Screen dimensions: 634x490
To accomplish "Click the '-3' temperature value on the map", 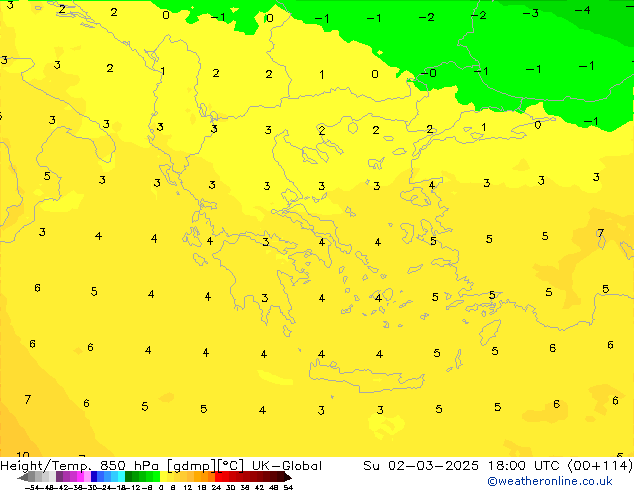I will 530,13.
